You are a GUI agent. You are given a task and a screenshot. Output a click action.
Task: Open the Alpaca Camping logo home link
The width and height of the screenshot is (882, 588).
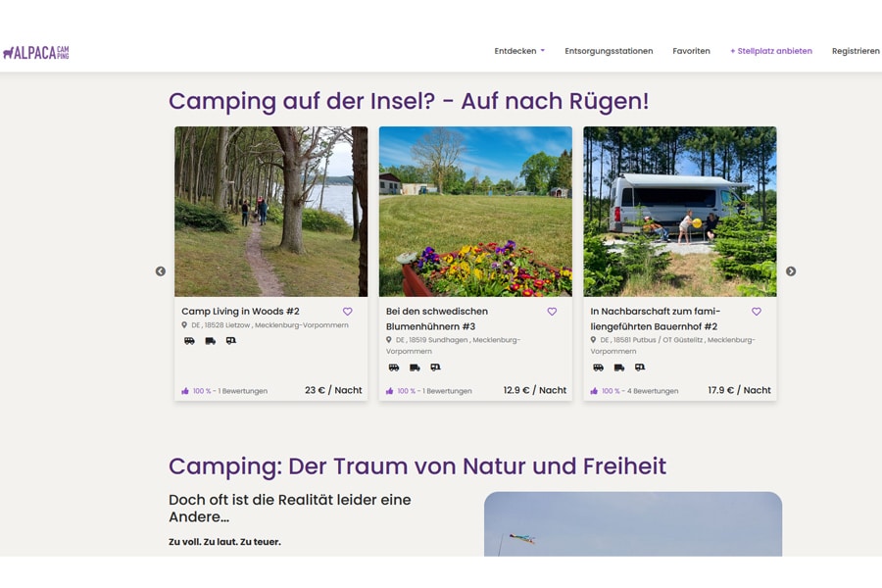[x=36, y=52]
